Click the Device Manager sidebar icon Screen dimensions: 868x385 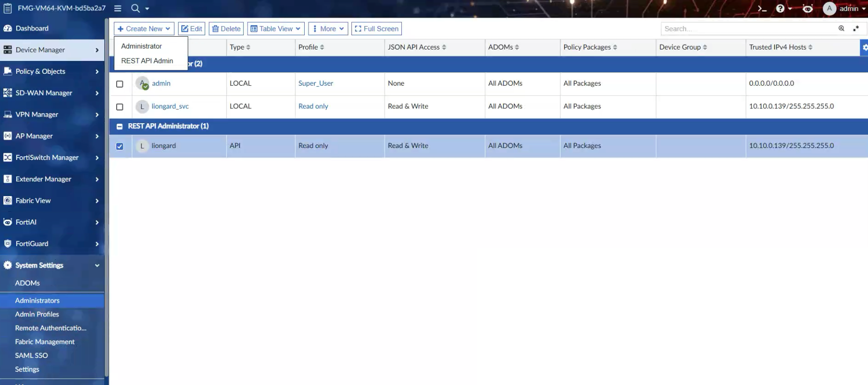tap(8, 50)
